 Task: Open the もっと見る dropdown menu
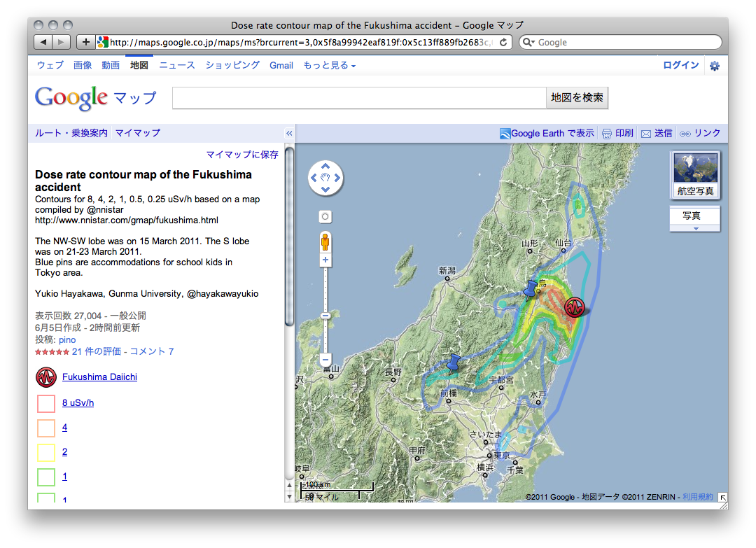tap(326, 64)
